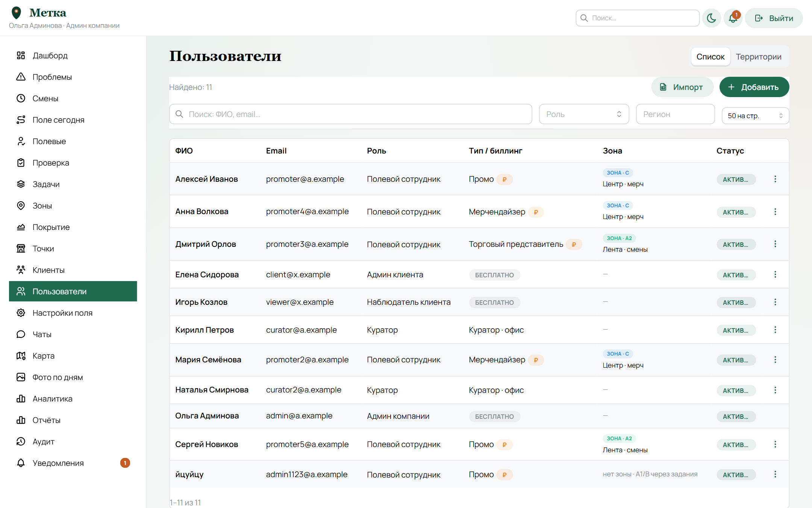Click the Аудит history icon

21,441
